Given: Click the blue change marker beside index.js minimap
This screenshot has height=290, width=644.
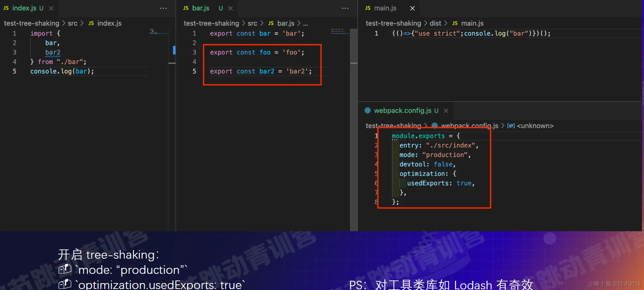Looking at the screenshot, I should pyautogui.click(x=174, y=50).
